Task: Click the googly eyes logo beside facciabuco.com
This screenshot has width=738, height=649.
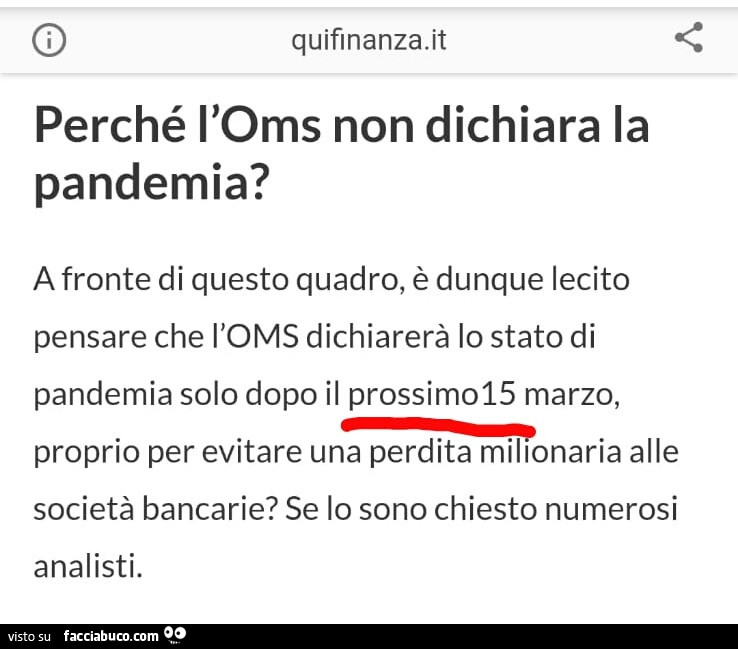Action: (x=175, y=635)
